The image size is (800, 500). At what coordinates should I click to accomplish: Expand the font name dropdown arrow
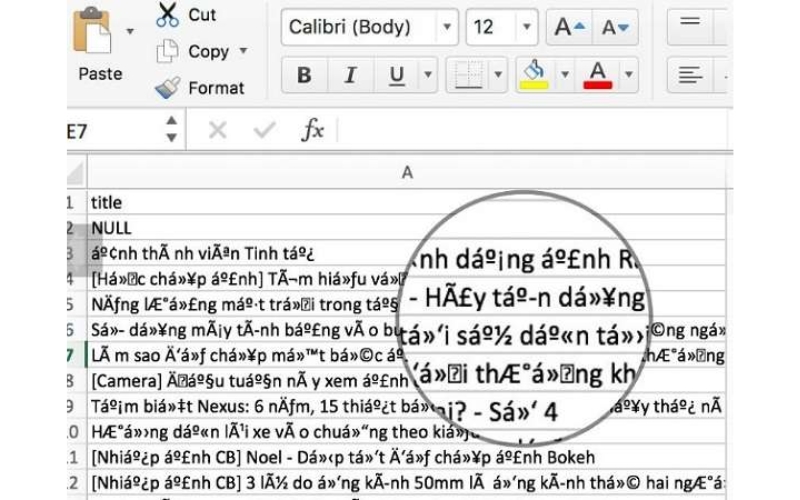[x=447, y=27]
